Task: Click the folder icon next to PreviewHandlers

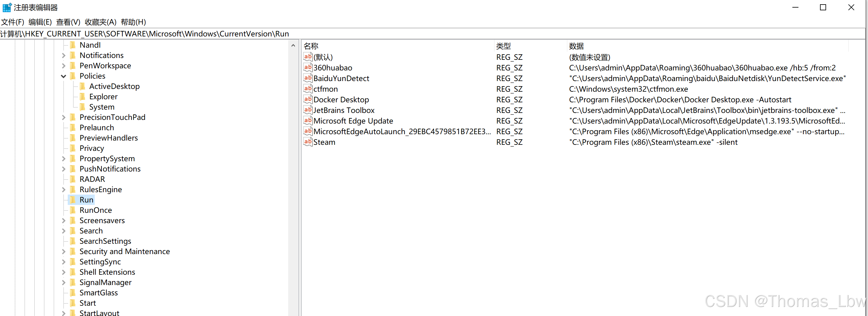Action: [73, 138]
